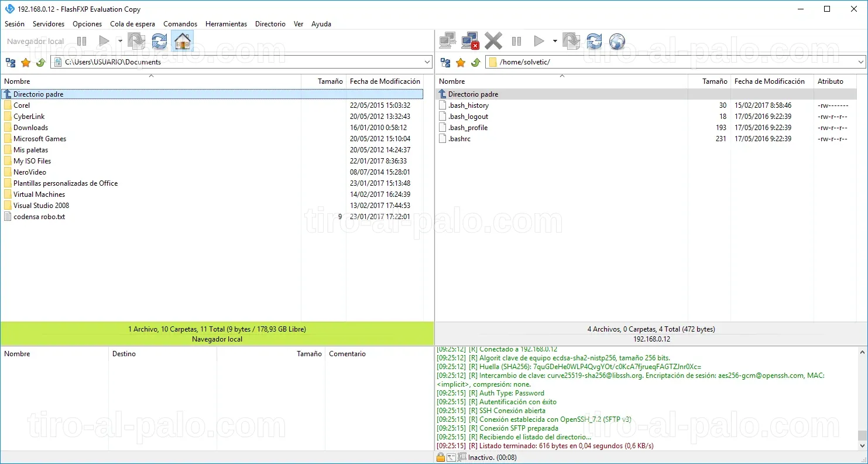Click the remote abort X icon
The width and height of the screenshot is (868, 464).
(493, 41)
